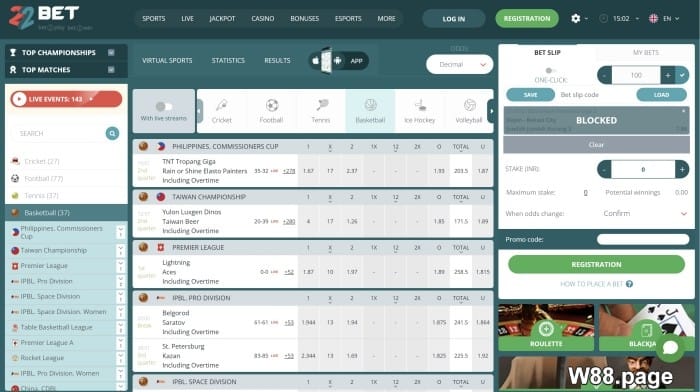Open settings gear icon in header
The width and height of the screenshot is (700, 392).
pos(575,18)
